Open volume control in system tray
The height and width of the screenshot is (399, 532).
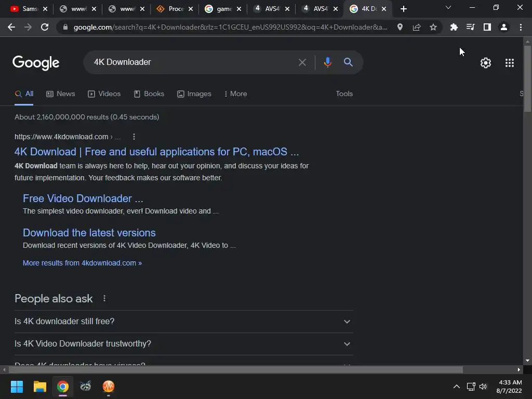coord(483,387)
